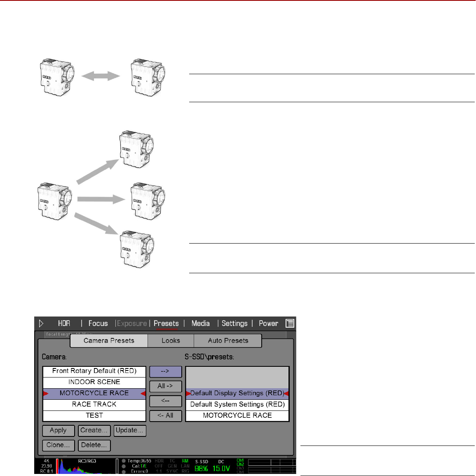Select TEST preset
The image size is (476, 476).
[94, 415]
